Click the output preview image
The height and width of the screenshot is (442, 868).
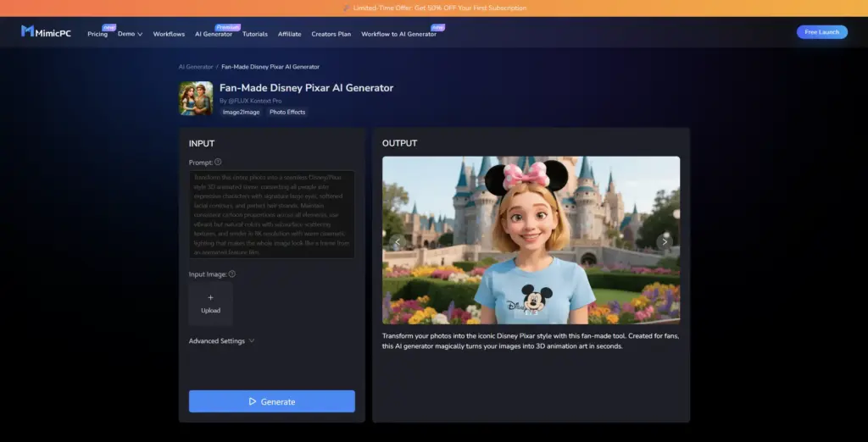pos(531,240)
